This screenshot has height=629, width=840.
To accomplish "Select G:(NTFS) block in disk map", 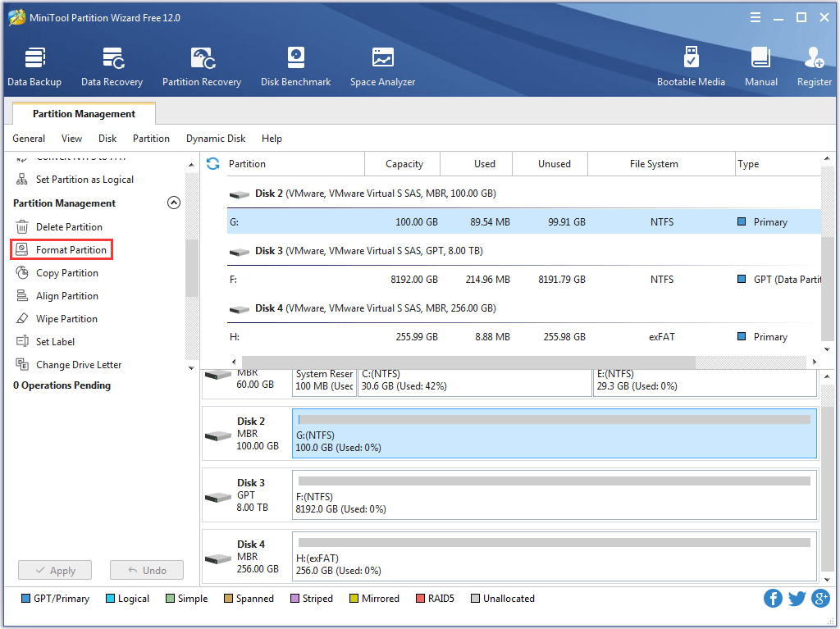I will pos(555,434).
